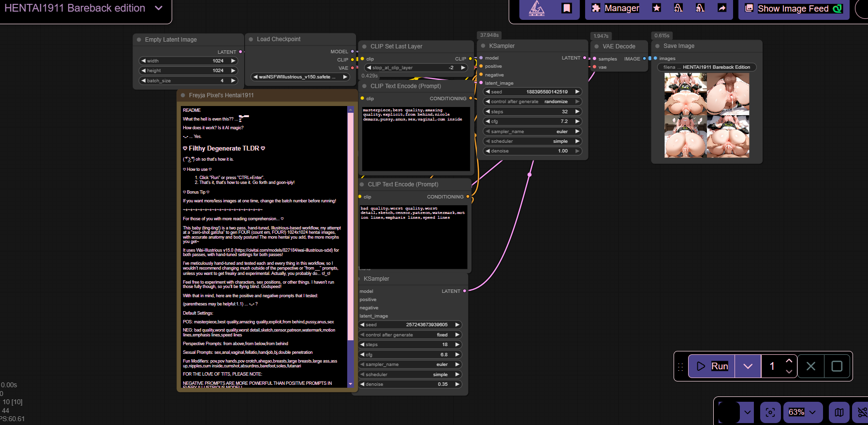
Task: Cancel the current run with X icon
Action: click(x=811, y=366)
